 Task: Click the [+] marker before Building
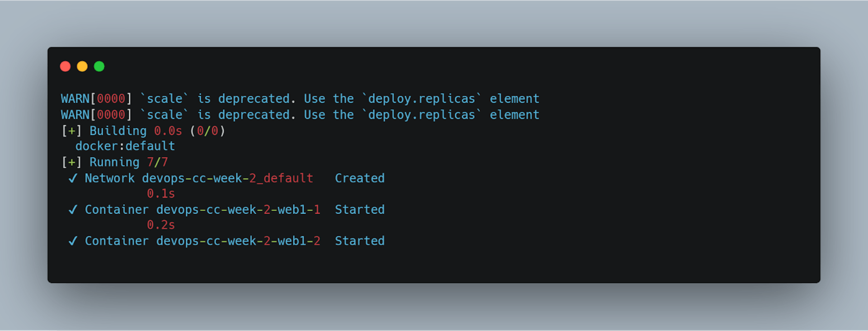coord(71,131)
